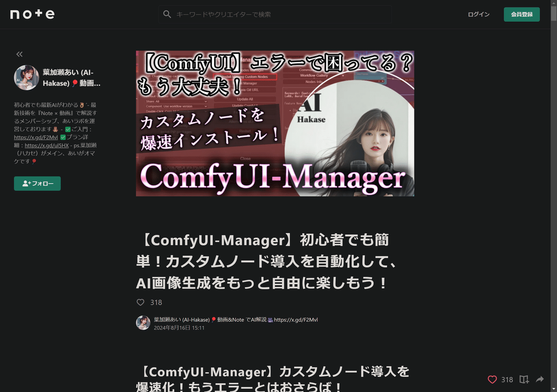Like using the red heart in the floating bar

coord(492,379)
